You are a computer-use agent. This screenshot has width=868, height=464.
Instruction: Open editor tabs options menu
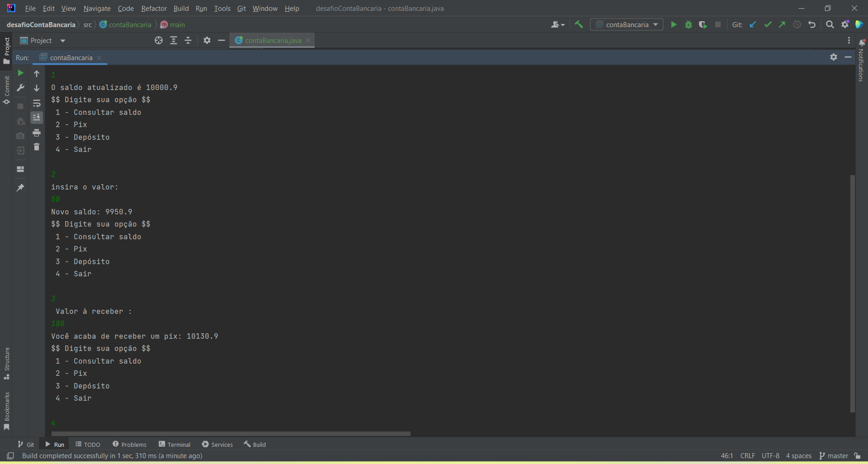tap(849, 41)
